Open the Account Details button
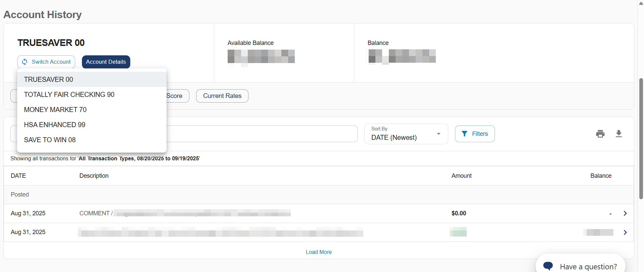 tap(106, 62)
